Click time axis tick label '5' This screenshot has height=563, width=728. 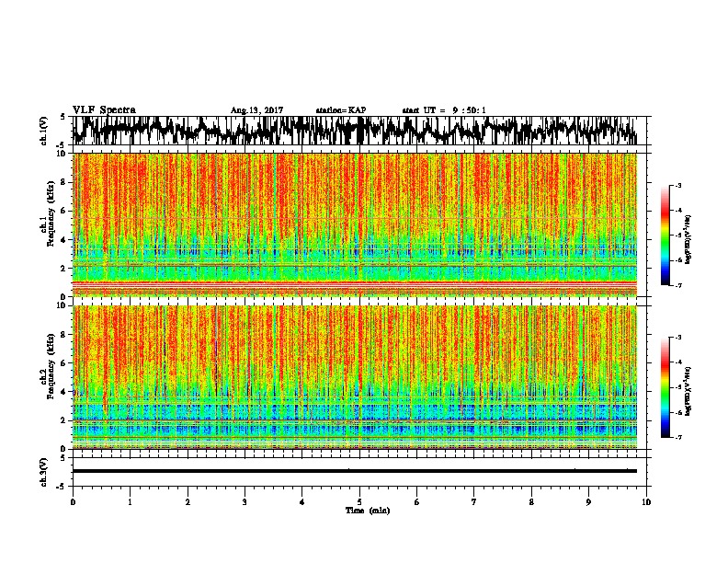click(x=359, y=502)
